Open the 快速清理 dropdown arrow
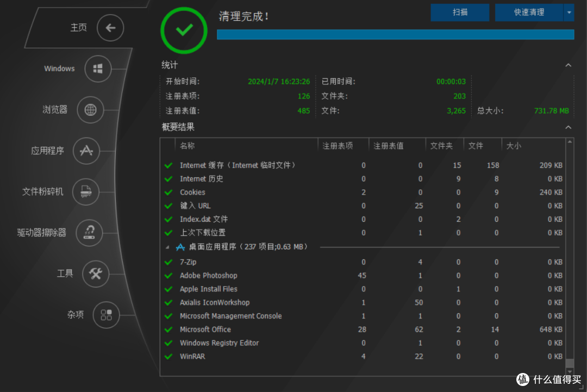This screenshot has height=392, width=587. (x=569, y=13)
